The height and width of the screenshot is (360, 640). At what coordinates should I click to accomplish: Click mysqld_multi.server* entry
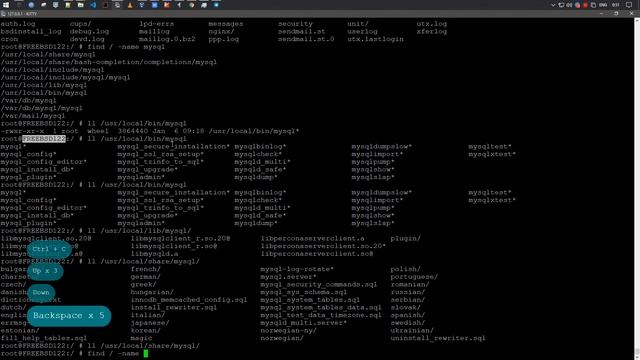(304, 323)
